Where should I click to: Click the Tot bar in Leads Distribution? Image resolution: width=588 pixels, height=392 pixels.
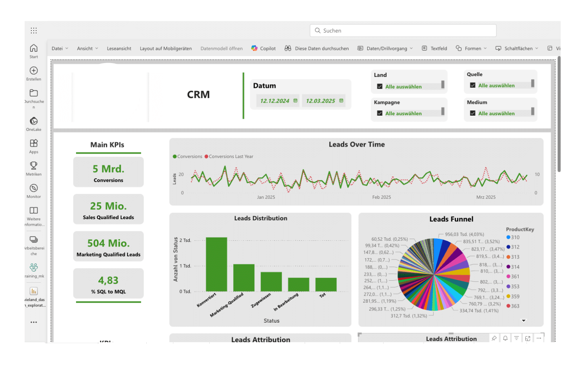pyautogui.click(x=326, y=285)
